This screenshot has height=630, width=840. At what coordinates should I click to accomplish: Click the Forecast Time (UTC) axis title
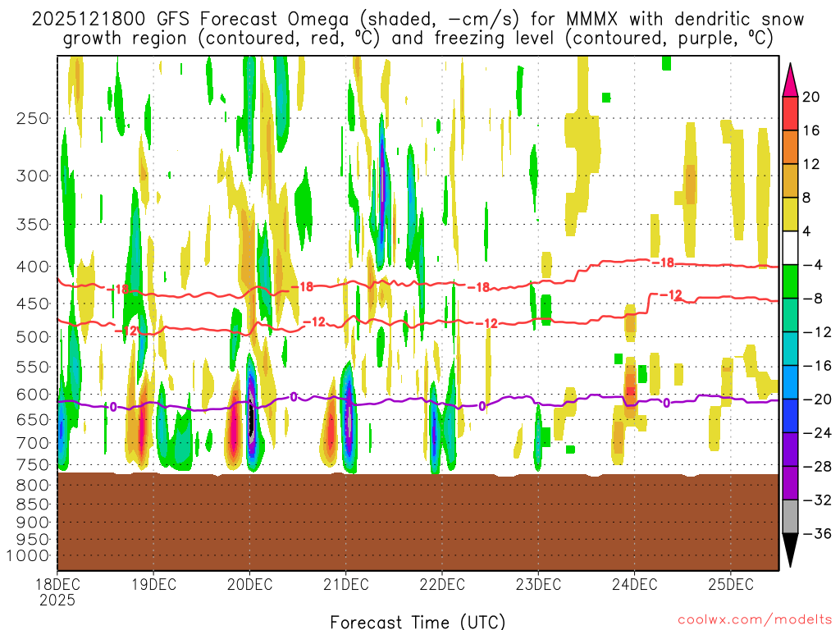[x=418, y=621]
